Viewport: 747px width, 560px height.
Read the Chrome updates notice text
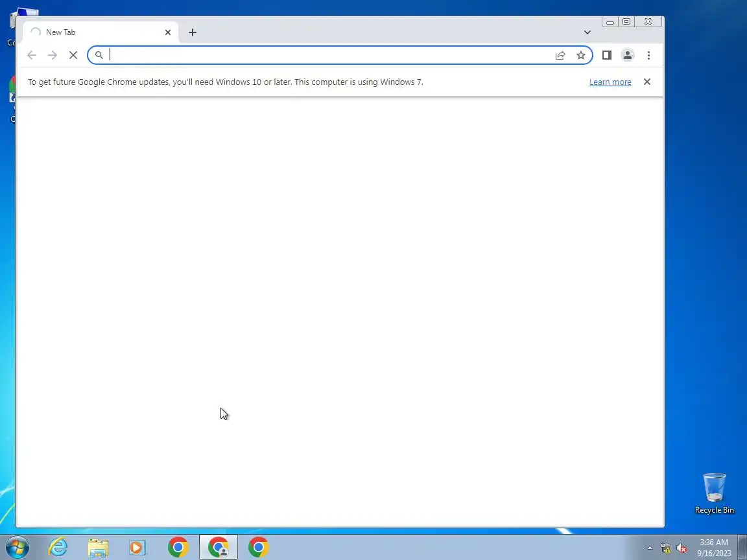point(226,82)
